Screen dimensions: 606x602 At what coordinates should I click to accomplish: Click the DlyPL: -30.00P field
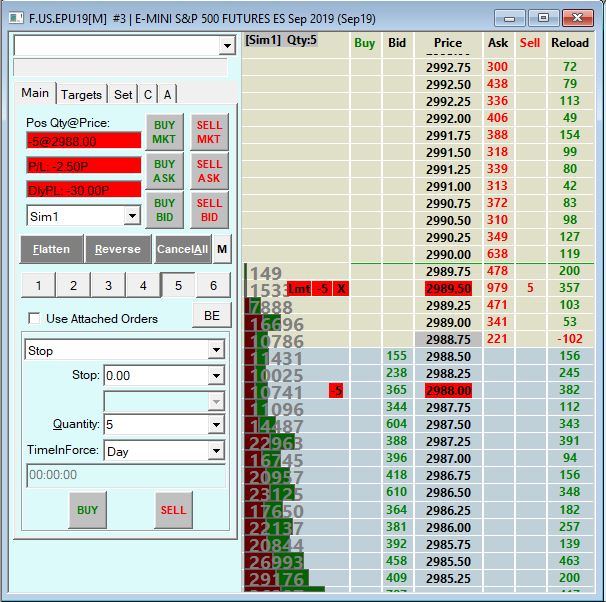pos(84,190)
